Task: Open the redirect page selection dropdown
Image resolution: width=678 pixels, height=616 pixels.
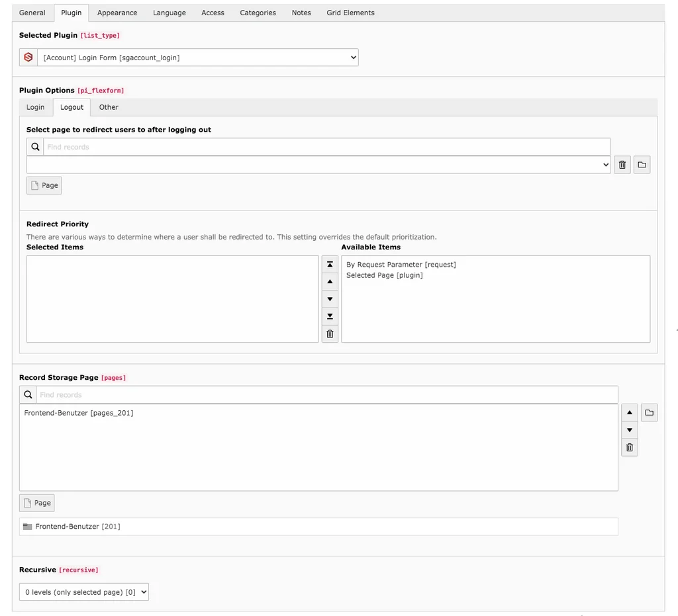Action: [319, 164]
